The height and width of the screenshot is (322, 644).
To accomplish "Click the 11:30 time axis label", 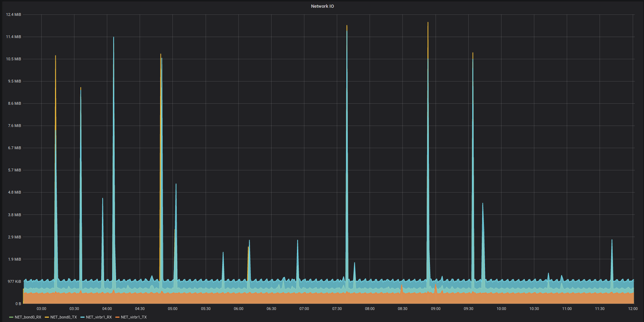I will coord(600,309).
